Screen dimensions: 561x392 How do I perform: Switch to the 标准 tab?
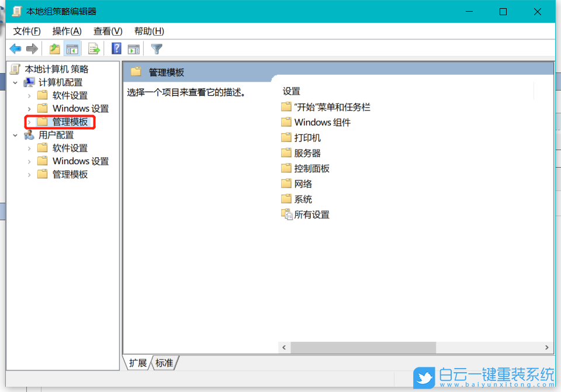click(x=164, y=363)
